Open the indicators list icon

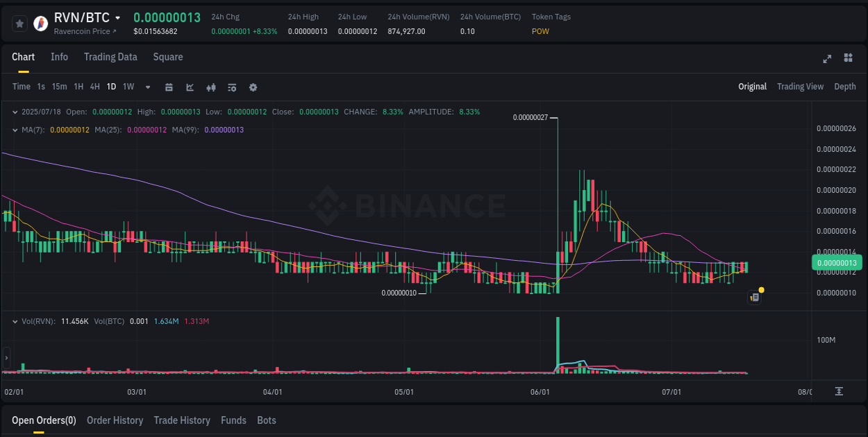click(x=231, y=87)
